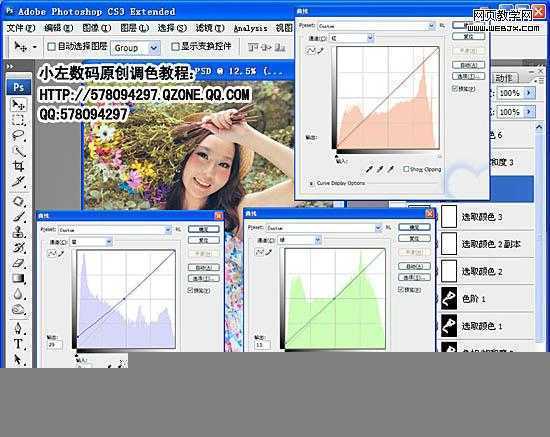
Task: Select the Move tool in the toolbox
Action: coord(18,105)
